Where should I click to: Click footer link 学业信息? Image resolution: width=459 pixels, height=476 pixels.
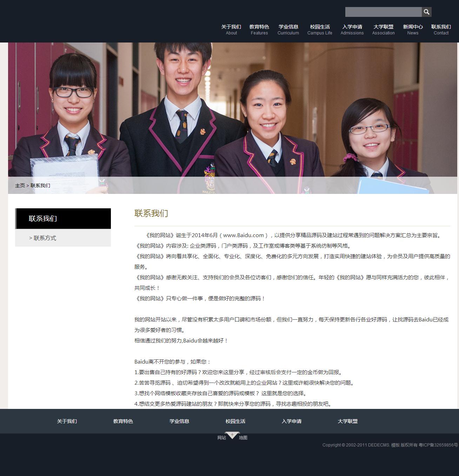(x=179, y=421)
